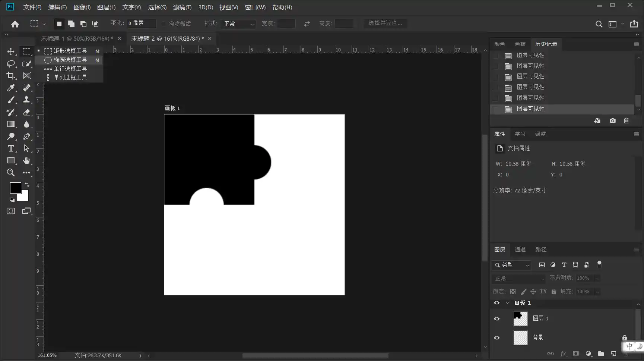Open the layer filter 类型 dropdown
The width and height of the screenshot is (644, 361).
(511, 265)
